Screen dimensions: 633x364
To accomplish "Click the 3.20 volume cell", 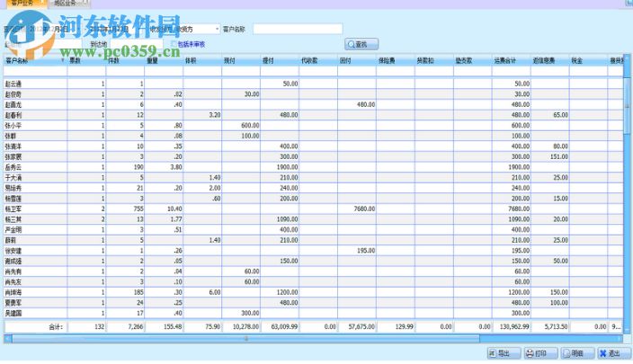I will tap(202, 115).
